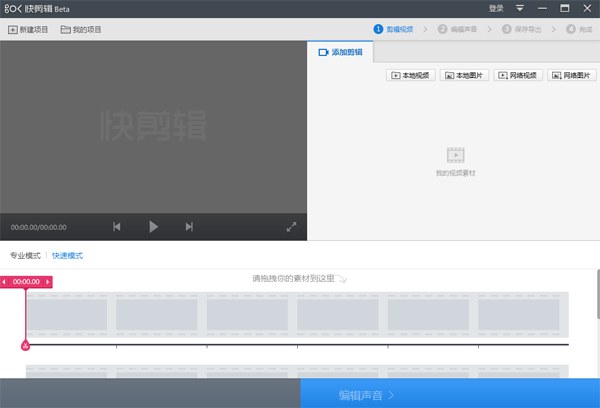Viewport: 600px width, 408px height.
Task: Nudge the timeline marker left with the arrow
Action: (5, 282)
